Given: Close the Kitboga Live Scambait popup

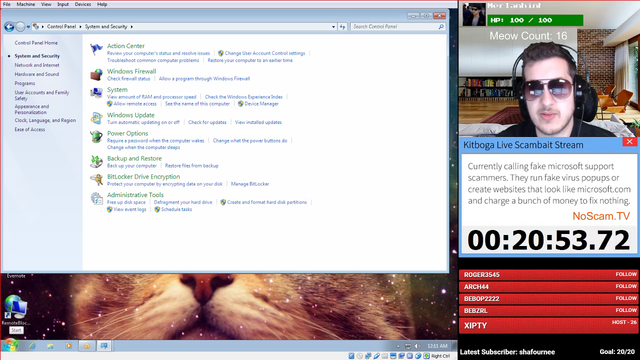Looking at the screenshot, I should click(629, 142).
